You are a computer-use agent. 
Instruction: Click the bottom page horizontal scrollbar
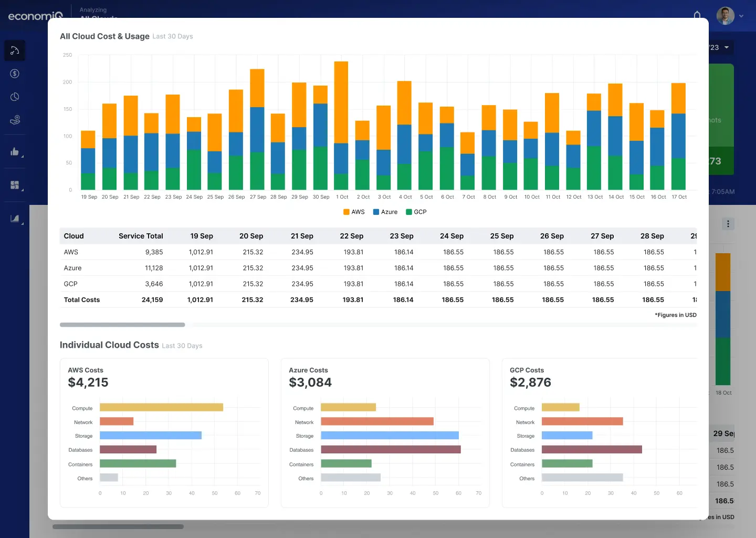(x=118, y=526)
